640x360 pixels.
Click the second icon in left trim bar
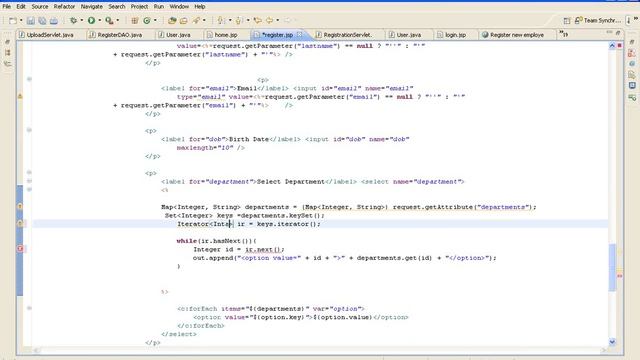pos(7,53)
